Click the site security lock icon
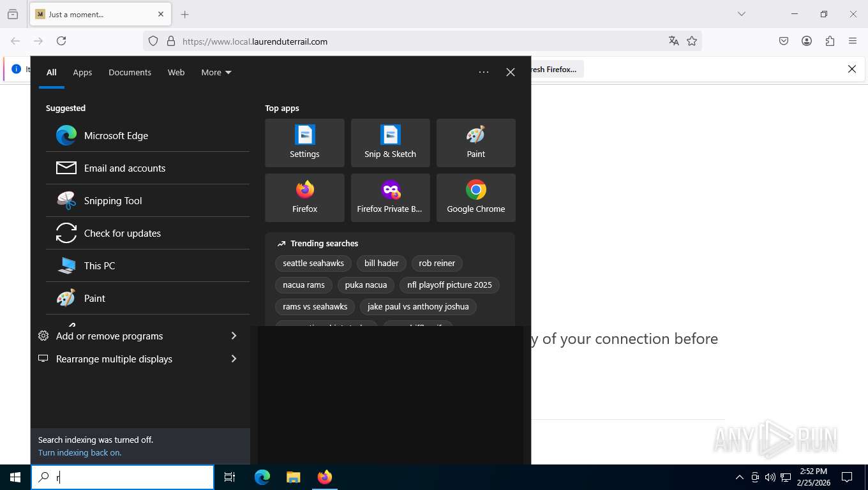Screen dimensions: 868x490 click(170, 41)
